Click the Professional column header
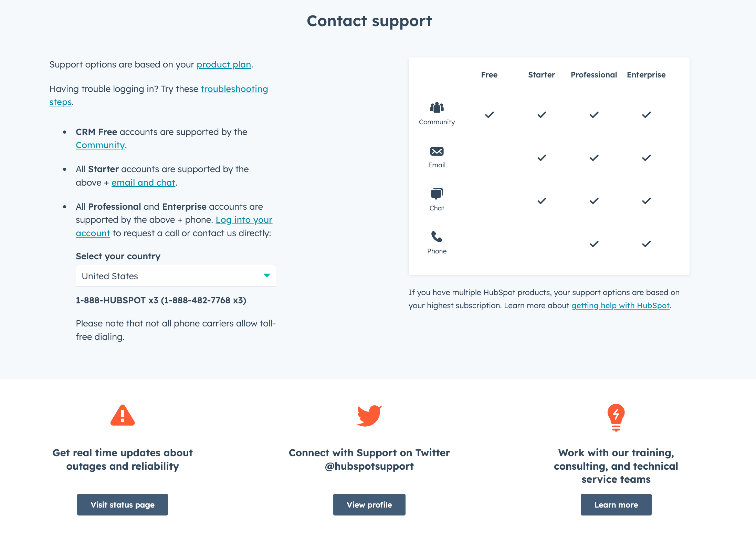 594,75
